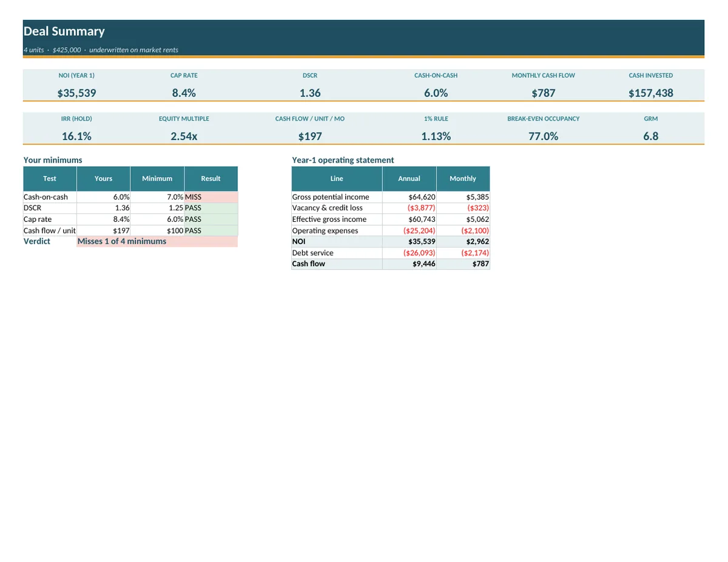
Task: Select the 'Monthly' column header
Action: [463, 179]
